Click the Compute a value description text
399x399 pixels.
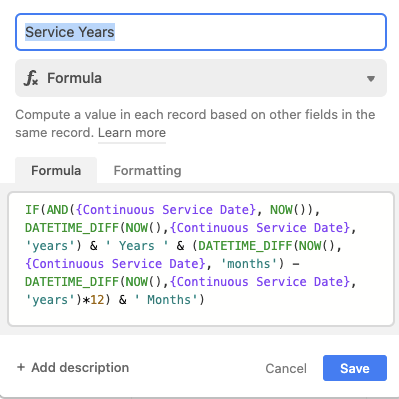tap(195, 124)
